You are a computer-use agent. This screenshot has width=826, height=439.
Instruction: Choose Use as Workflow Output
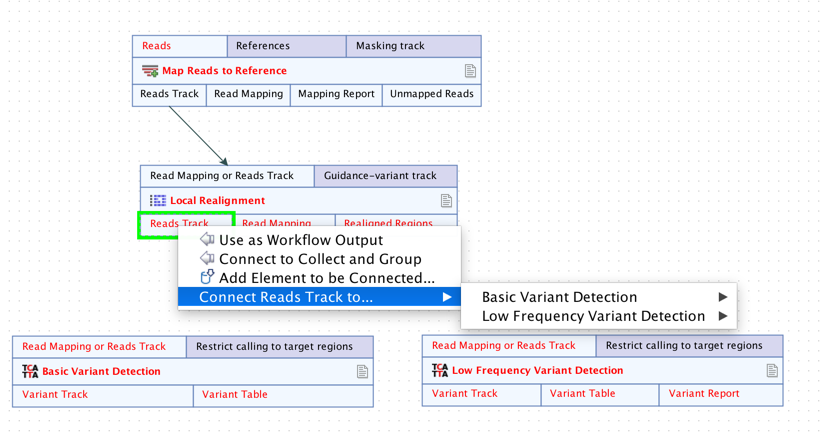[x=300, y=240]
